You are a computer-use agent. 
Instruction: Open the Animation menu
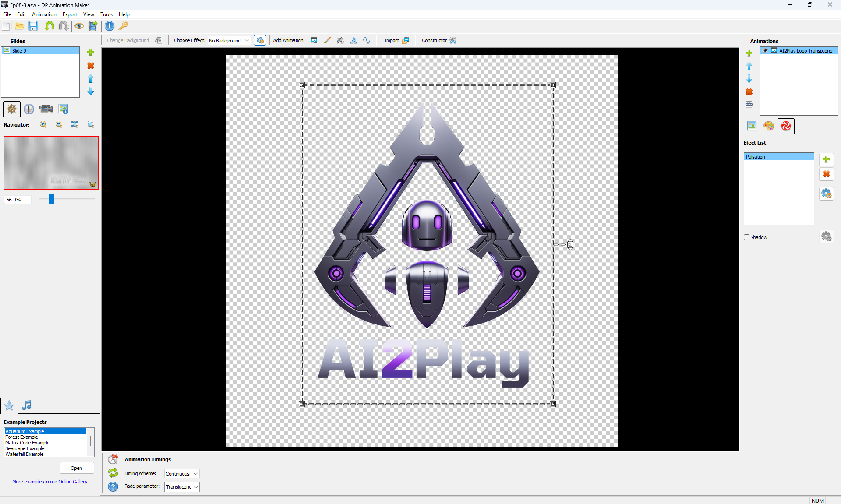click(x=44, y=14)
